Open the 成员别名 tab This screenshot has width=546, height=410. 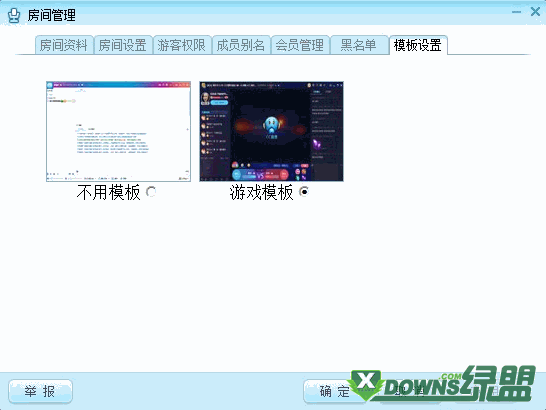[241, 45]
